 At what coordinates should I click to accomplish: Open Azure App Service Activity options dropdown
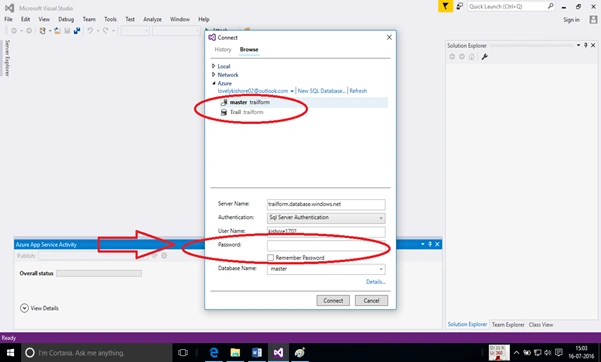tap(423, 244)
